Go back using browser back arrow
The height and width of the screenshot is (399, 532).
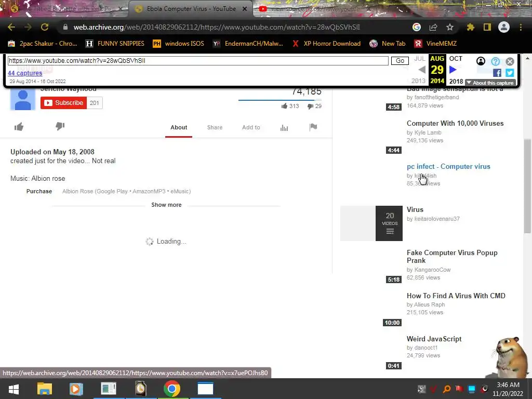coord(11,27)
